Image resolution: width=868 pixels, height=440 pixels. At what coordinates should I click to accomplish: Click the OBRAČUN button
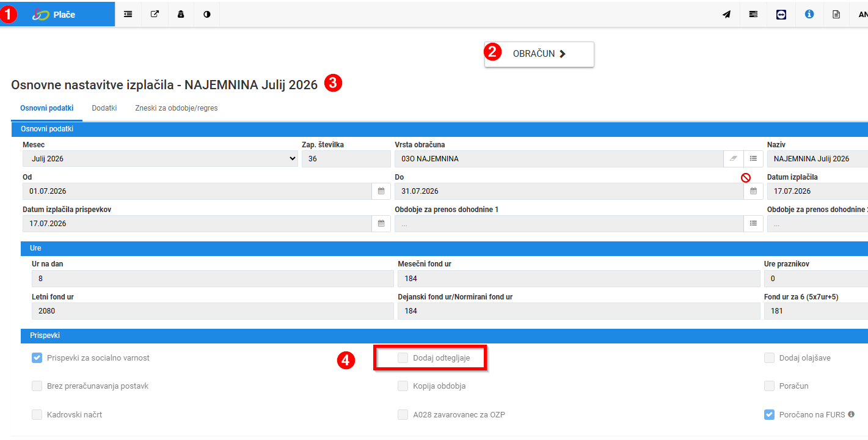[539, 54]
